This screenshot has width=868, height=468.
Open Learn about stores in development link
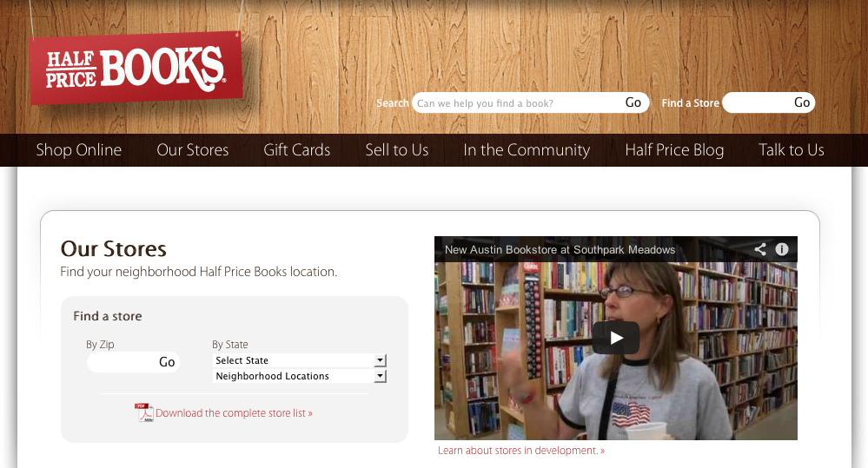(521, 451)
